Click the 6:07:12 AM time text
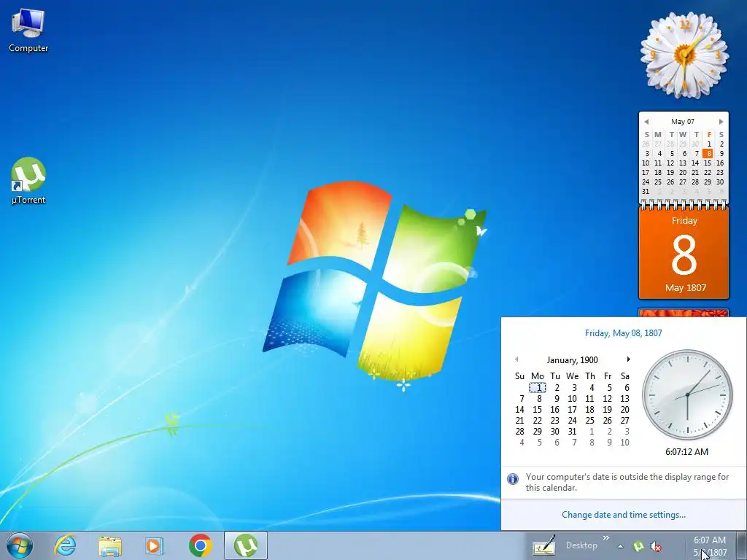 click(686, 452)
